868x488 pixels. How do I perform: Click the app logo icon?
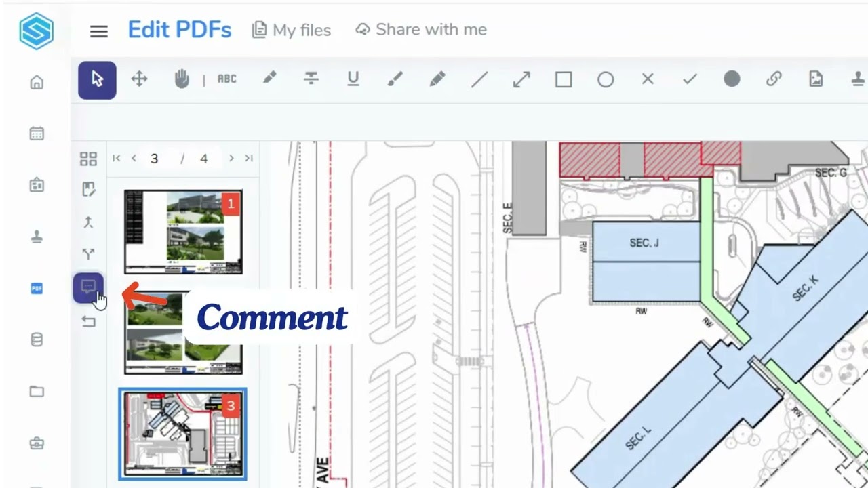click(x=36, y=31)
